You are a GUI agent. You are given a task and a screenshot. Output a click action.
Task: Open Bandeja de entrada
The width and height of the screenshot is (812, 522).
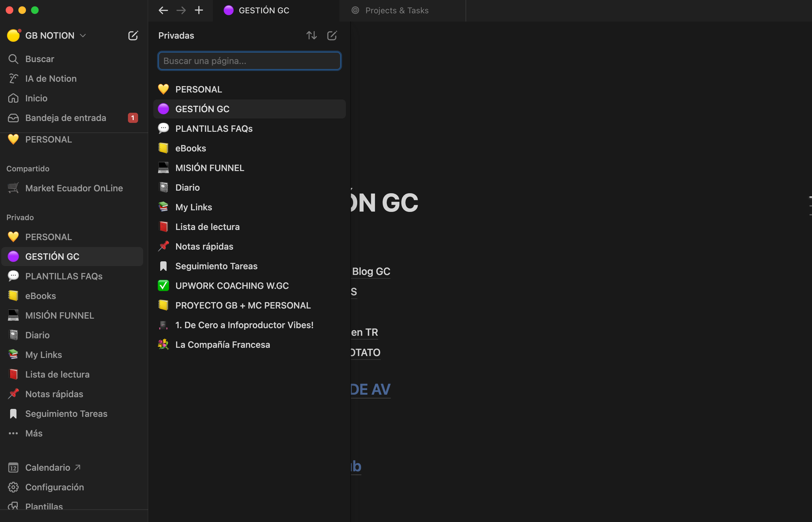[x=72, y=118]
